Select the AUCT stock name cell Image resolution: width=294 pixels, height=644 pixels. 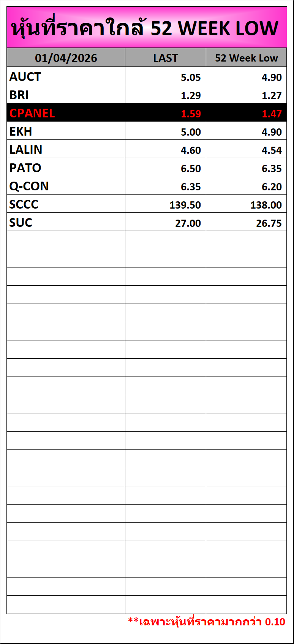pos(25,77)
